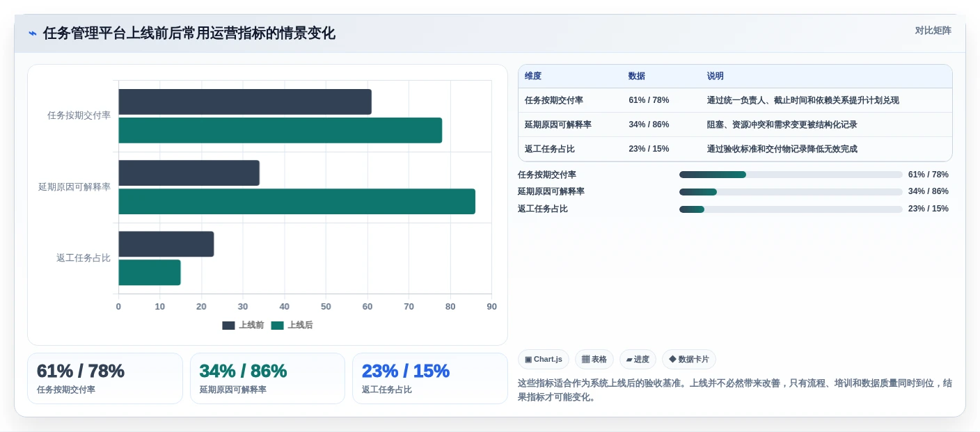Screen dimensions: 980x432
Task: Click table cell 延期原因可解释率
Action: coord(558,125)
